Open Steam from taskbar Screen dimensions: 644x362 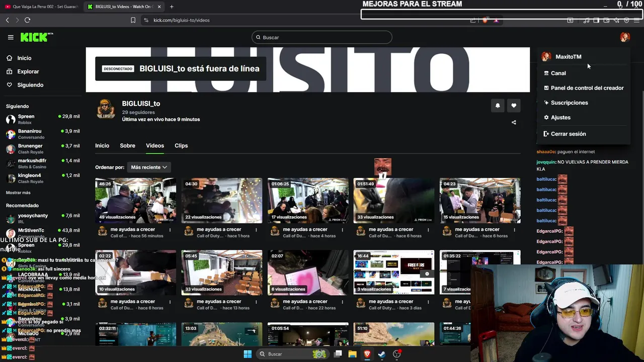click(382, 354)
